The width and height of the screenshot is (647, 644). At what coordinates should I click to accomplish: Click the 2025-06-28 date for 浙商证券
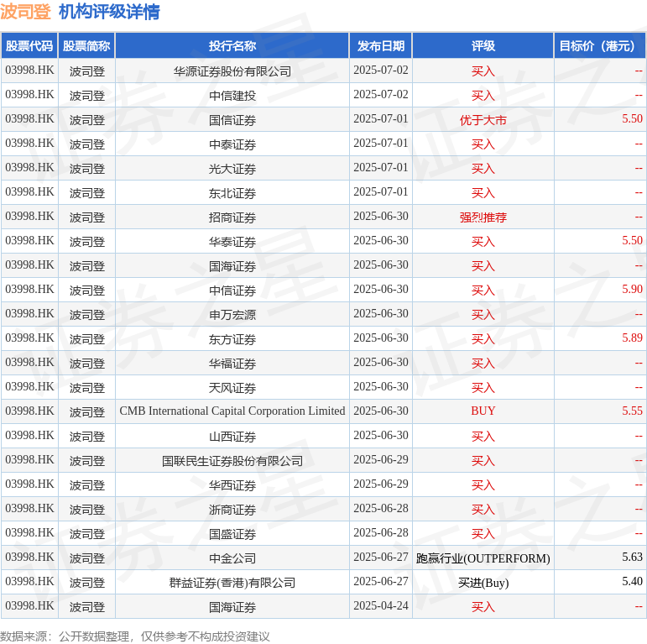[381, 509]
